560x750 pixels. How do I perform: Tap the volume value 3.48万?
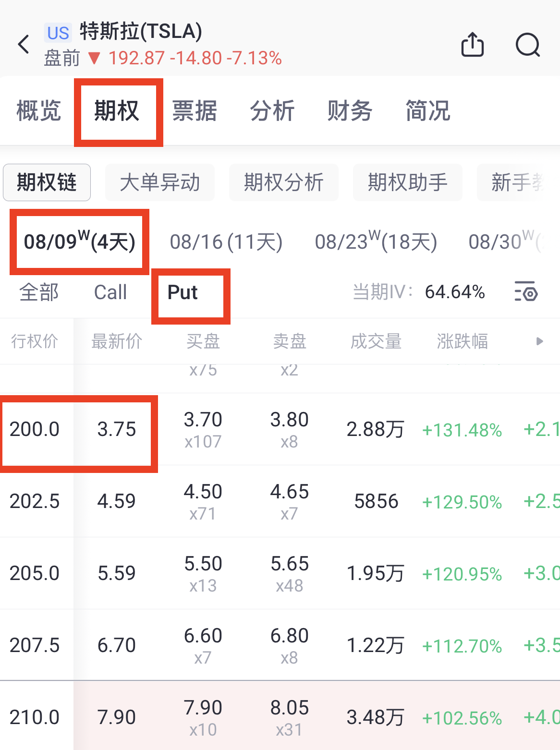coord(376,717)
